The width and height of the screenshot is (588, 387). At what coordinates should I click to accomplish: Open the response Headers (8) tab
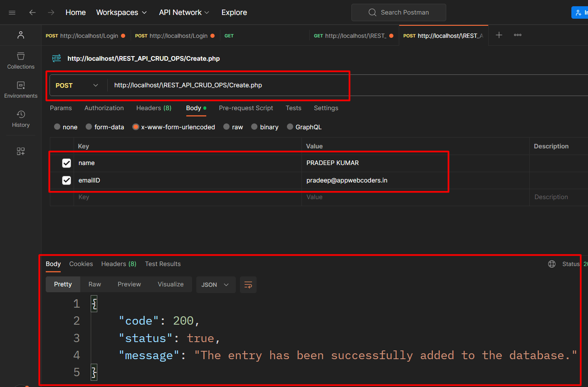click(119, 264)
